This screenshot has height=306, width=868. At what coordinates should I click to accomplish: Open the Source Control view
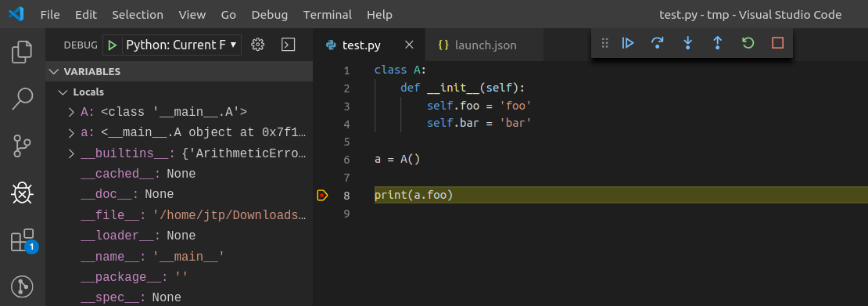pyautogui.click(x=22, y=146)
